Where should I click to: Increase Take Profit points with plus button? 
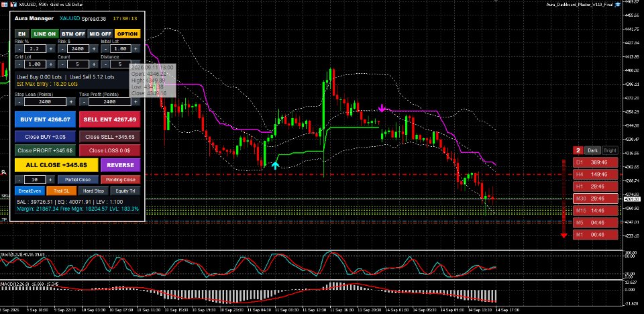pyautogui.click(x=136, y=101)
